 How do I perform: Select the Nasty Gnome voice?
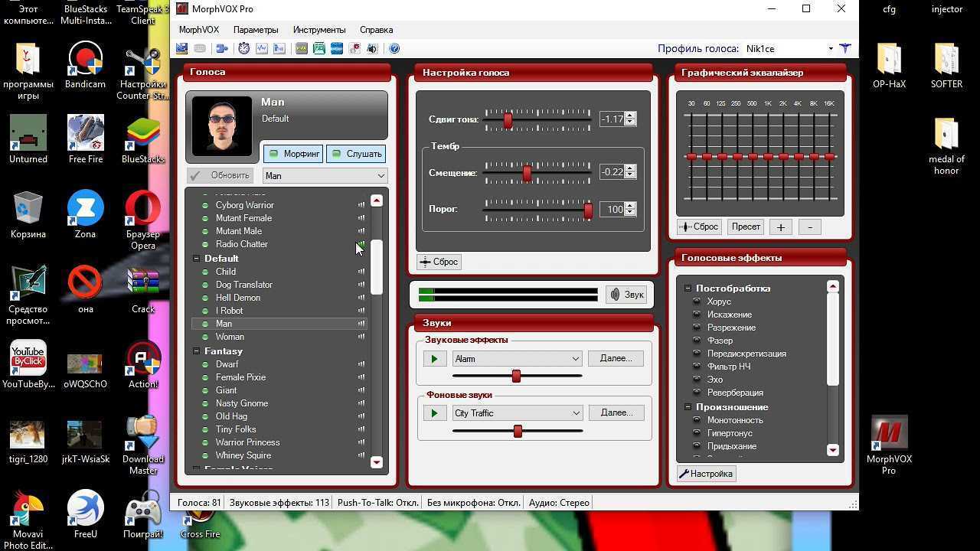click(242, 403)
